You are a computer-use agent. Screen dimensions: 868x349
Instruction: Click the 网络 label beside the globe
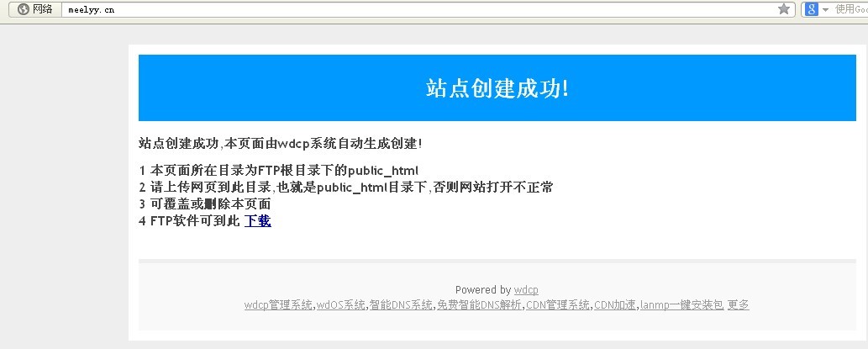(42, 9)
